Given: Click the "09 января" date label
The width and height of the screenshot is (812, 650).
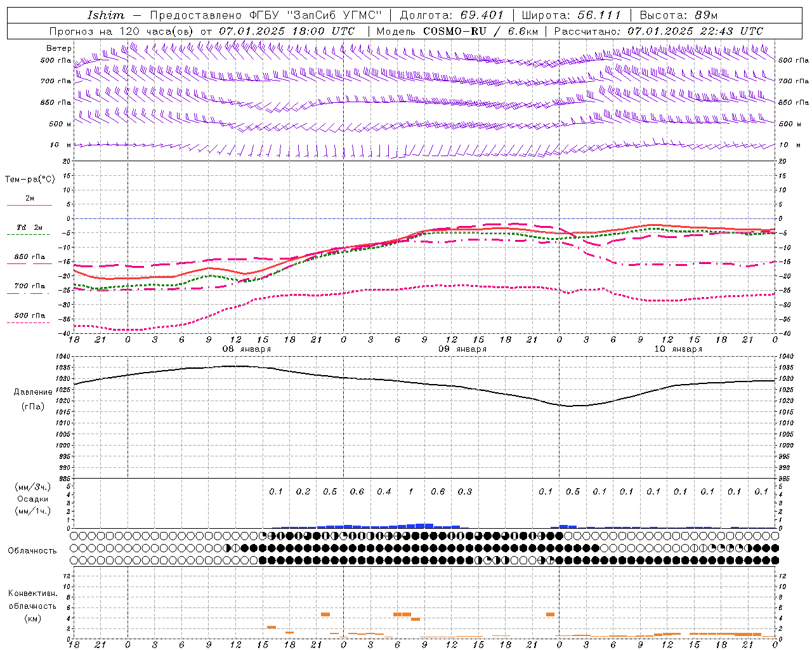Looking at the screenshot, I should pyautogui.click(x=462, y=349).
